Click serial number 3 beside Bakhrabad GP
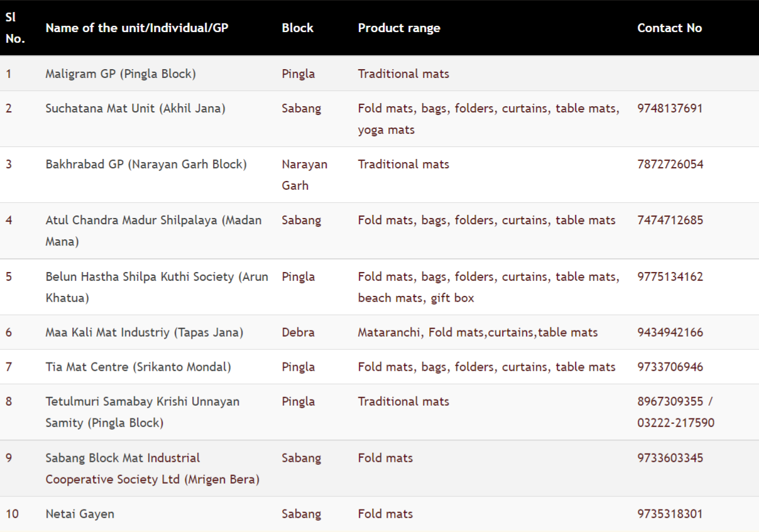This screenshot has height=532, width=759. click(9, 164)
